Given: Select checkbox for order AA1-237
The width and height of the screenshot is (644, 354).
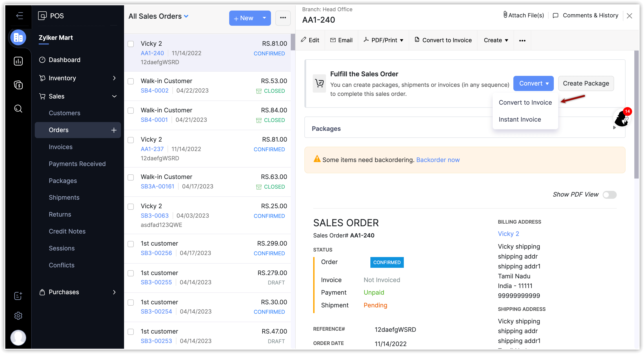Looking at the screenshot, I should click(x=131, y=140).
